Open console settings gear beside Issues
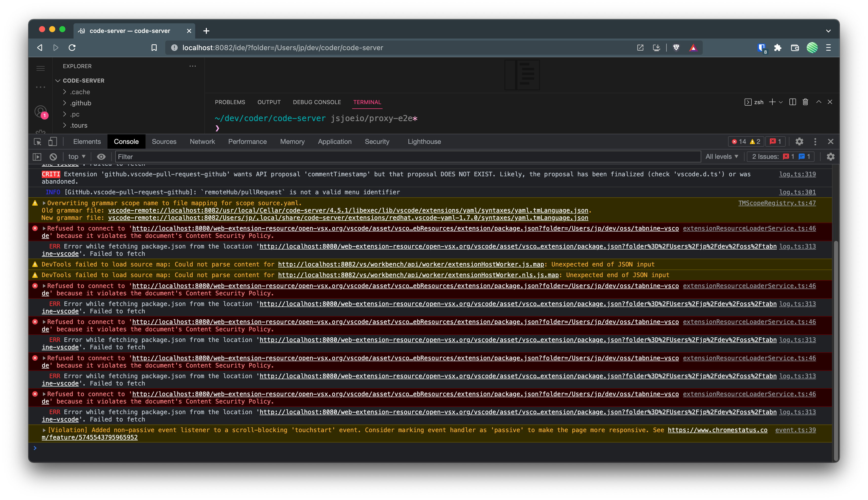Screen dimensions: 868x500 [x=830, y=157]
